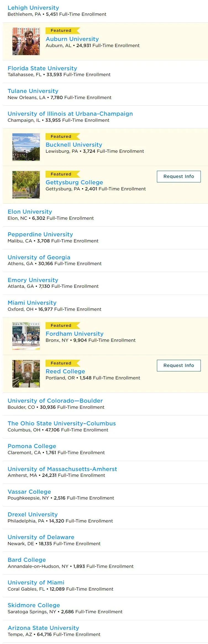The width and height of the screenshot is (208, 644).
Task: Open the Skidmore College listing
Action: point(34,605)
